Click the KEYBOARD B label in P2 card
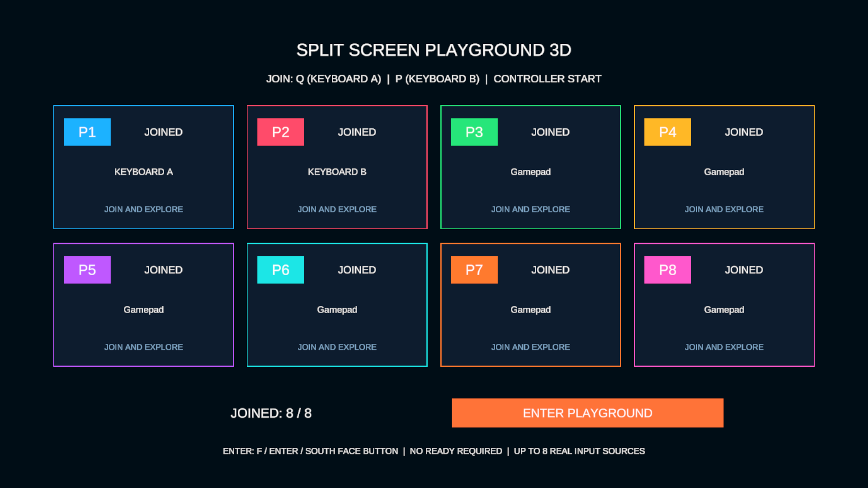This screenshot has width=868, height=488. point(337,172)
